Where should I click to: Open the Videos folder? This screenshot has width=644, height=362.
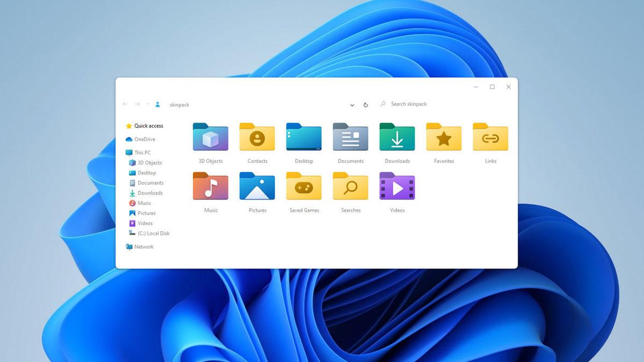coord(397,187)
